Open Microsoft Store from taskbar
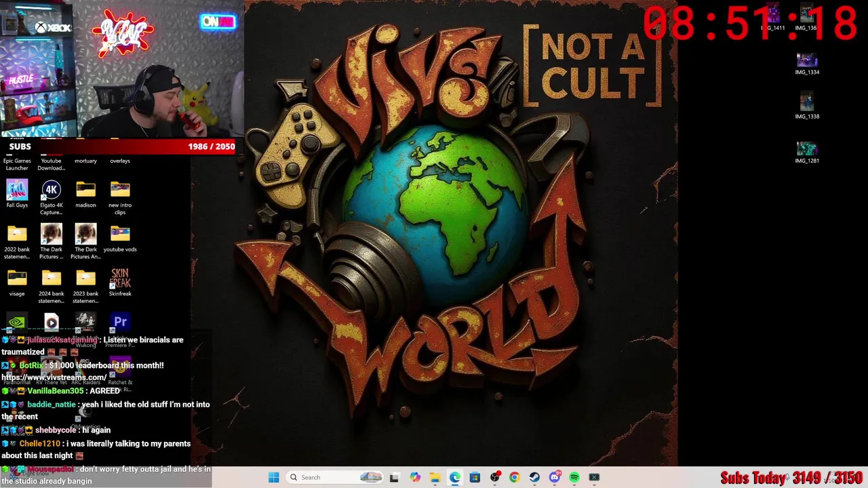Viewport: 868px width, 488px height. (475, 477)
